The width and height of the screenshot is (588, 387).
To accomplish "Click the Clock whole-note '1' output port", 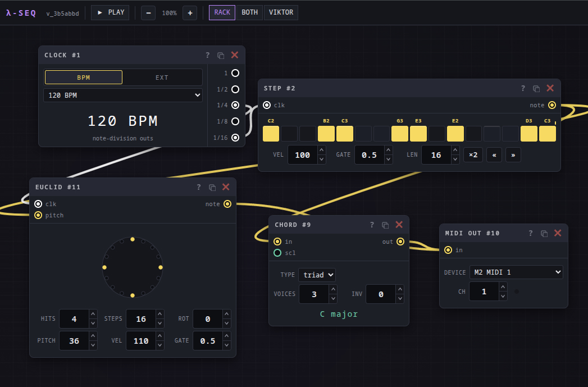I will [x=235, y=73].
